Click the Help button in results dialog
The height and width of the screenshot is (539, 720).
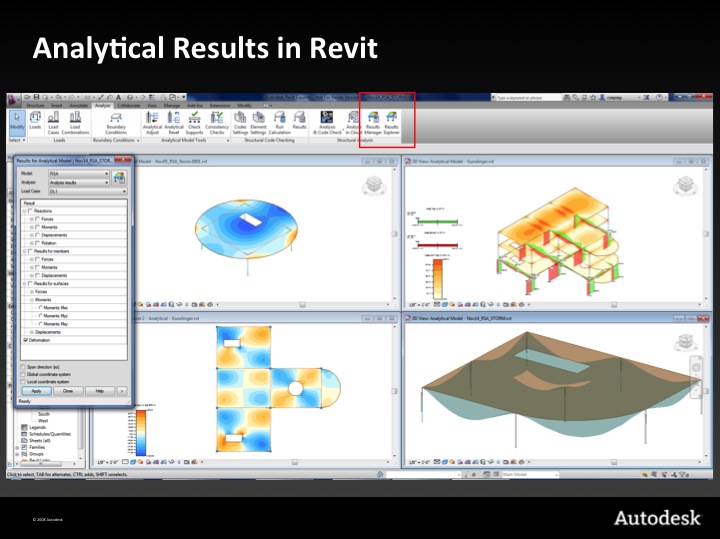pos(100,391)
